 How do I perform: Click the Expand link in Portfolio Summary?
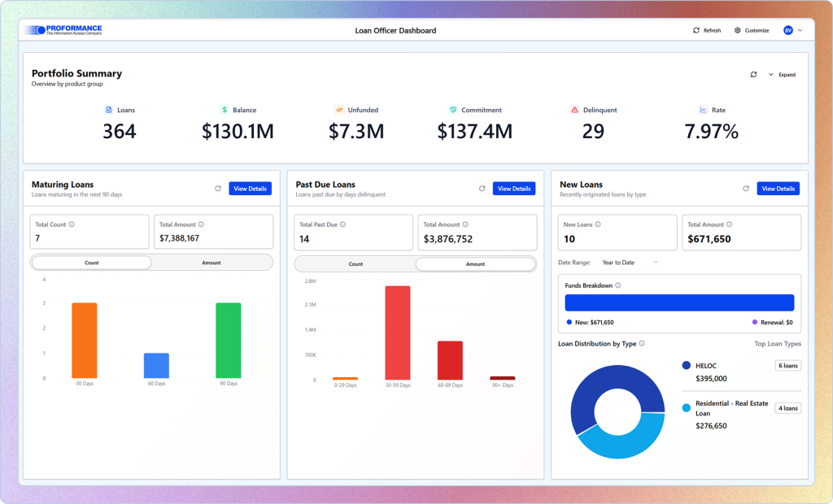[x=786, y=74]
